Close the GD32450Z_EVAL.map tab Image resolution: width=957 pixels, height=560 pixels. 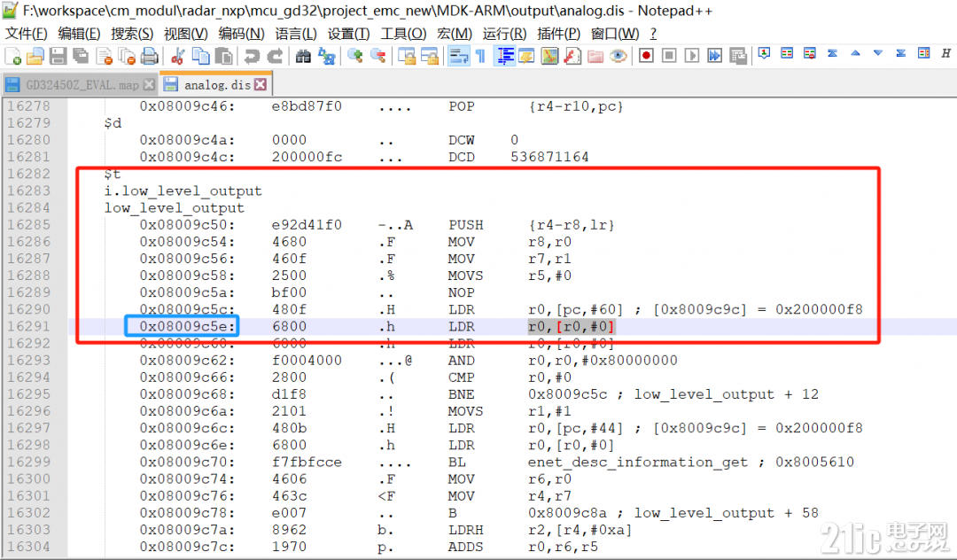point(148,85)
